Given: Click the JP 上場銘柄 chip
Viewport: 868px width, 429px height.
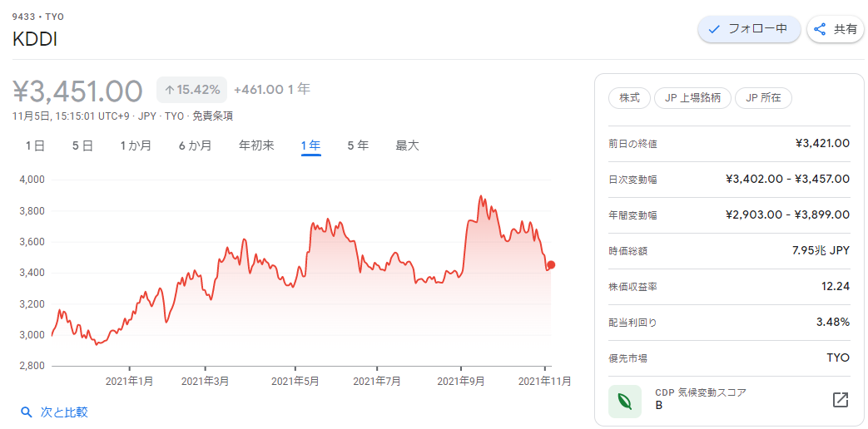Looking at the screenshot, I should click(692, 98).
